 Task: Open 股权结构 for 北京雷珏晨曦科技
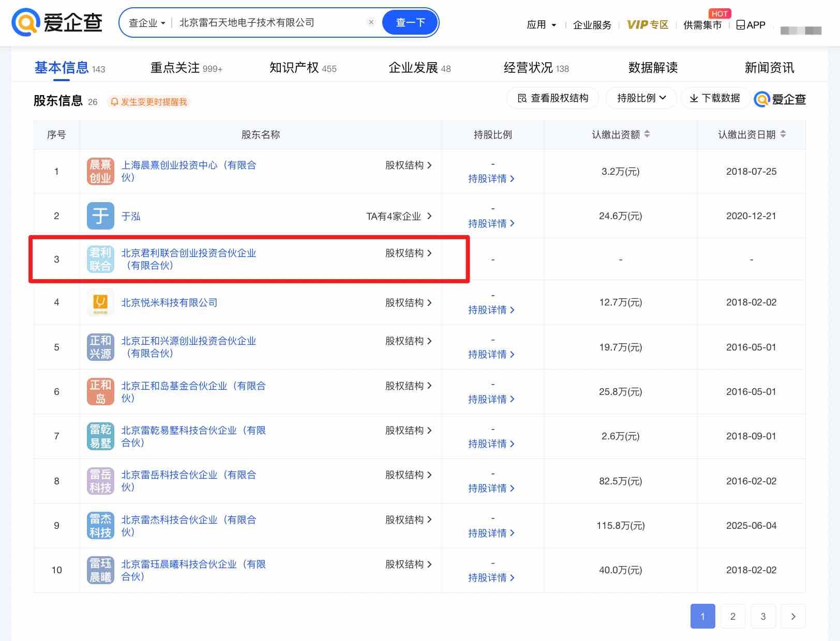408,564
